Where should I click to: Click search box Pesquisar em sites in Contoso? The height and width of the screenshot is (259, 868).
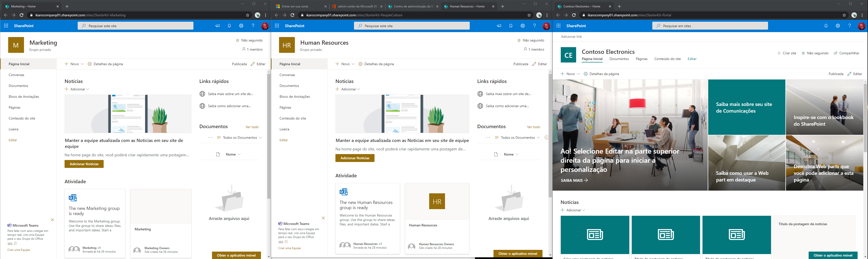tap(710, 26)
